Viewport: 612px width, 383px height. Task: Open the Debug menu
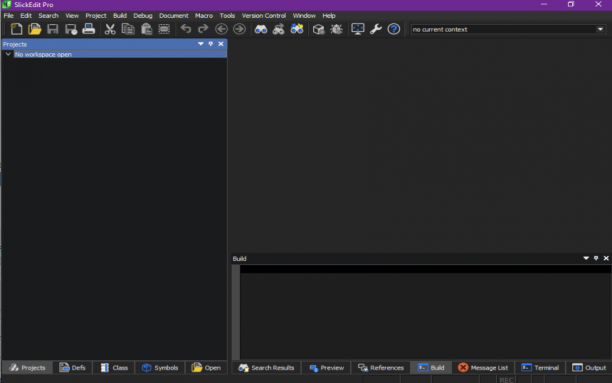[x=143, y=16]
